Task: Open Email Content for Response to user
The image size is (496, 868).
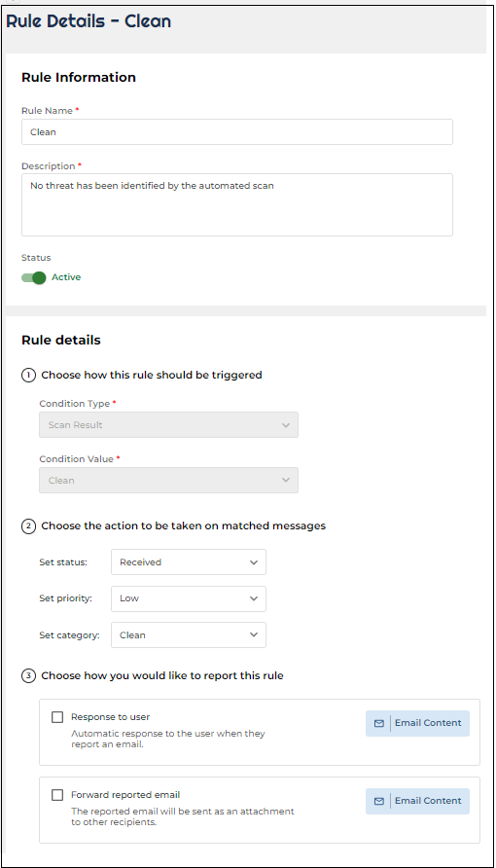Action: (x=417, y=723)
